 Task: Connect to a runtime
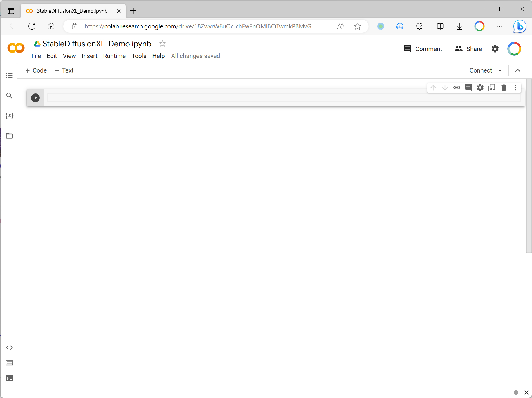481,70
